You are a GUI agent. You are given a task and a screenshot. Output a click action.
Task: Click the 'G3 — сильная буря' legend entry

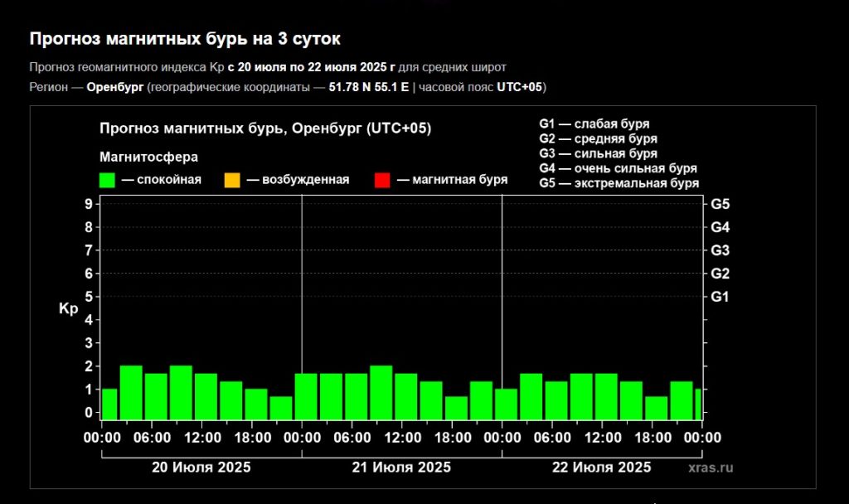click(598, 153)
